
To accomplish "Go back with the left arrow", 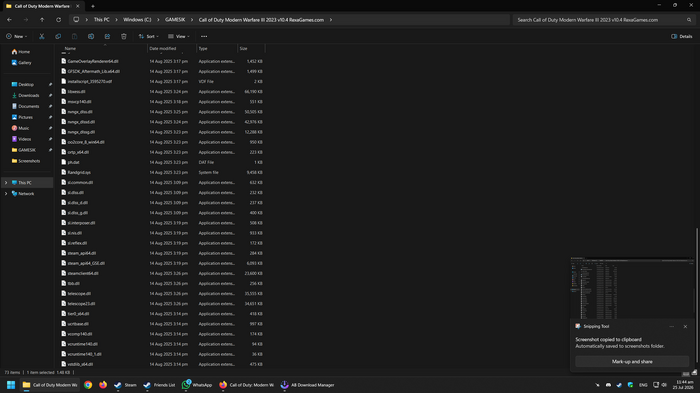I will (9, 20).
